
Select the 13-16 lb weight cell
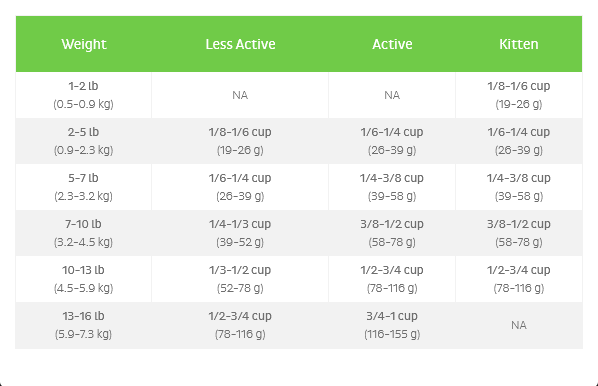[x=84, y=325]
